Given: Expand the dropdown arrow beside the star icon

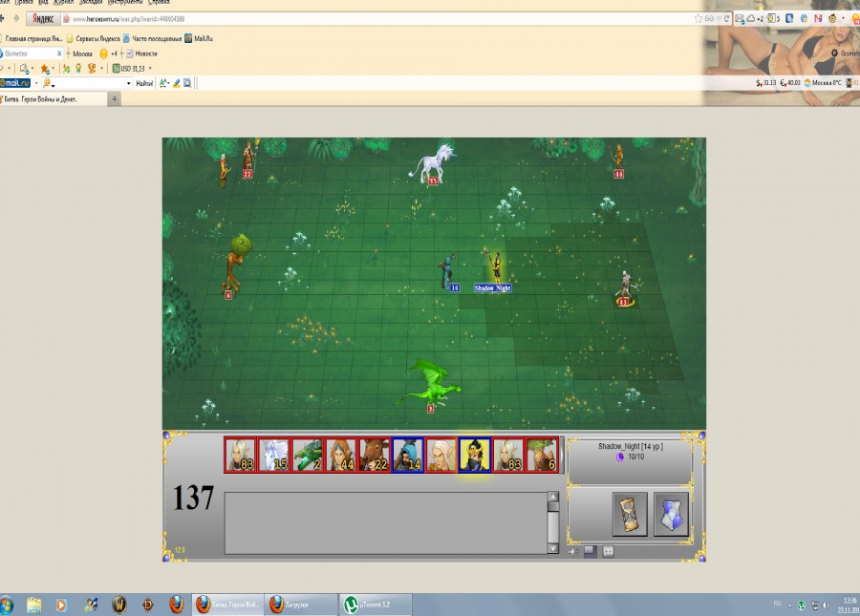Looking at the screenshot, I should coord(54,69).
